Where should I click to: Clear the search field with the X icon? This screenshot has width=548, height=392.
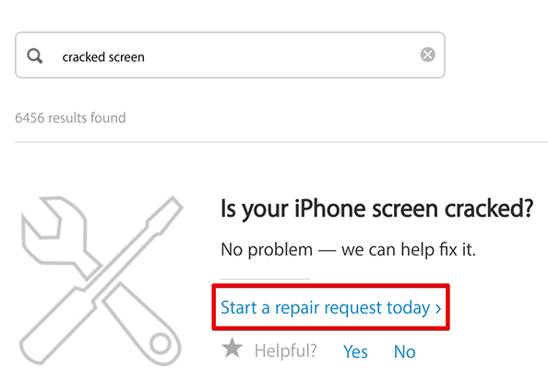(x=427, y=54)
